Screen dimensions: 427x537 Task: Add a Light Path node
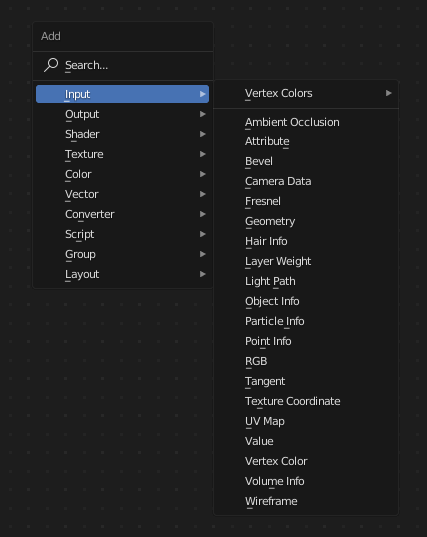tap(306, 281)
